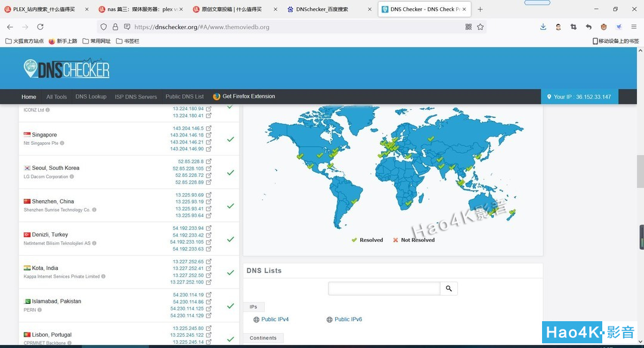Open All Tools menu

click(x=56, y=97)
